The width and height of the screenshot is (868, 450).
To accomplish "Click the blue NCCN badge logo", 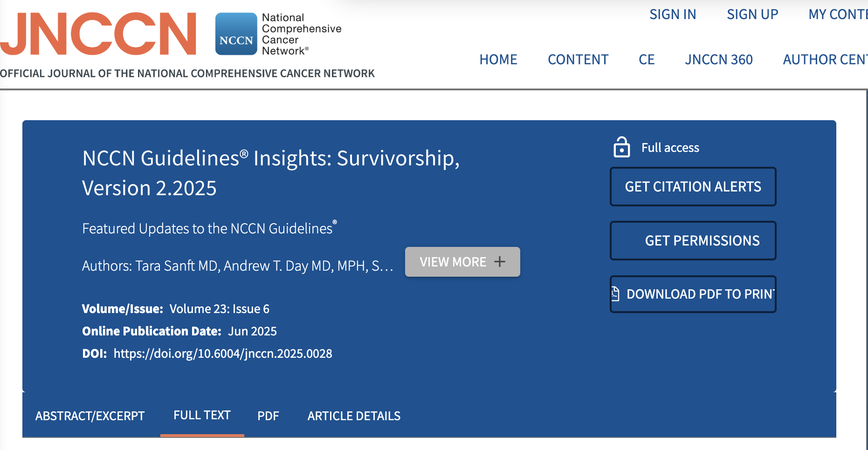I will click(236, 34).
